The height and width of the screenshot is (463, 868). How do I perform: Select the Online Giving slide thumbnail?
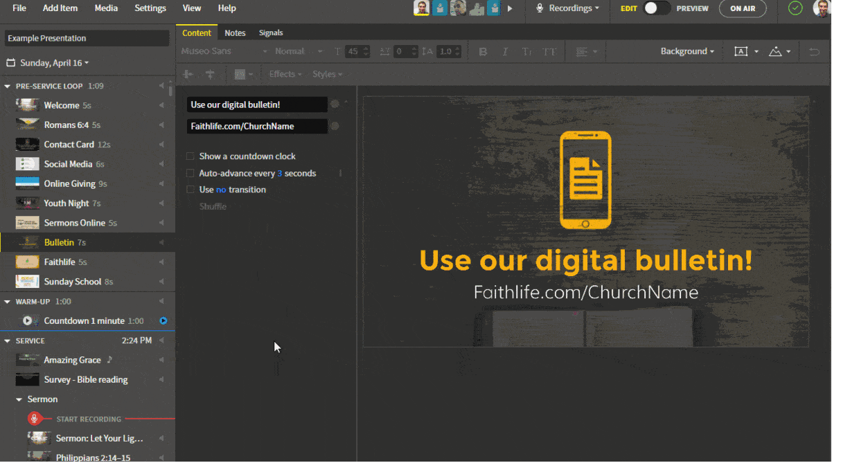[x=27, y=183]
